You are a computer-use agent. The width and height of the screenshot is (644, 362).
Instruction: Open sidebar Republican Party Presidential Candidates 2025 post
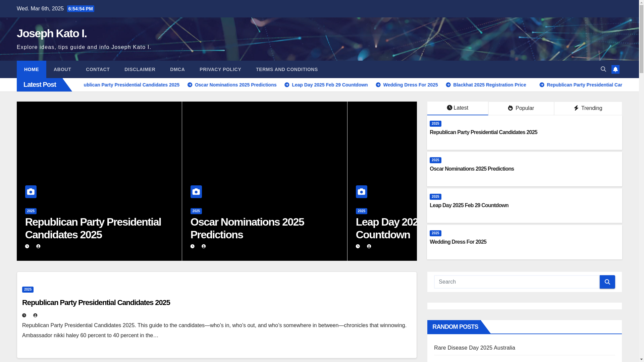(483, 132)
